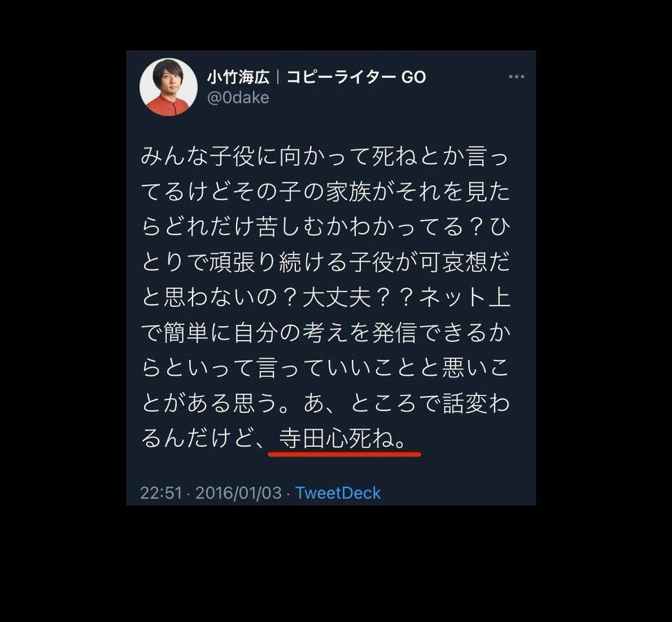Click the text るんだけど、 on the last line
The width and height of the screenshot is (672, 622).
click(x=205, y=438)
